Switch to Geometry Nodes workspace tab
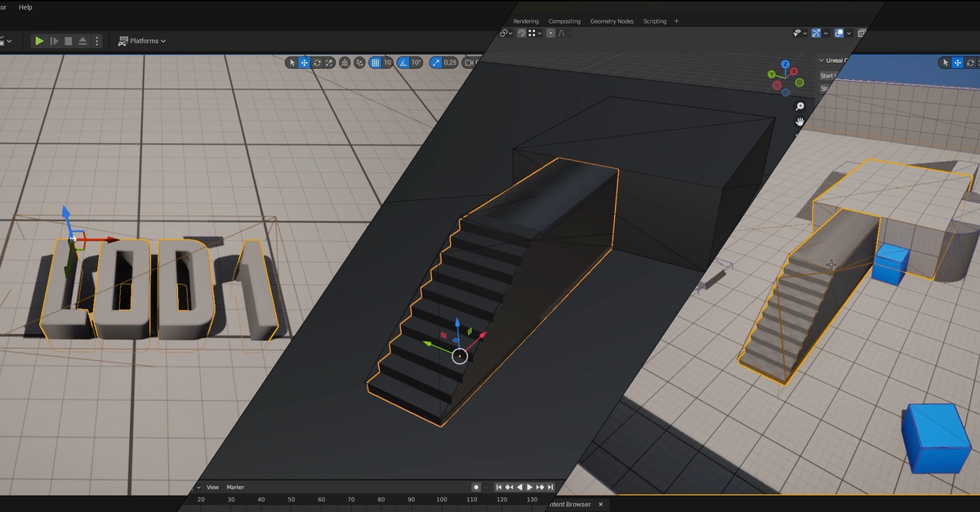Viewport: 980px width, 512px height. point(612,21)
